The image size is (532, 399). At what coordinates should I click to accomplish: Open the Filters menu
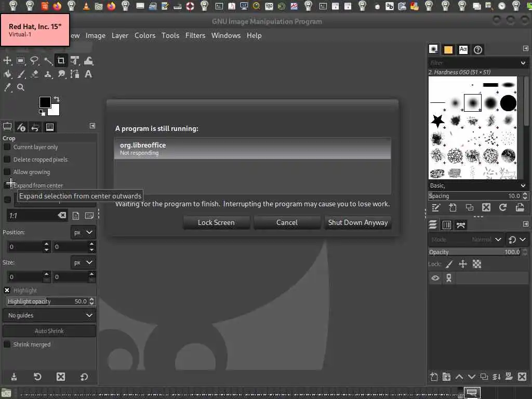click(x=195, y=35)
